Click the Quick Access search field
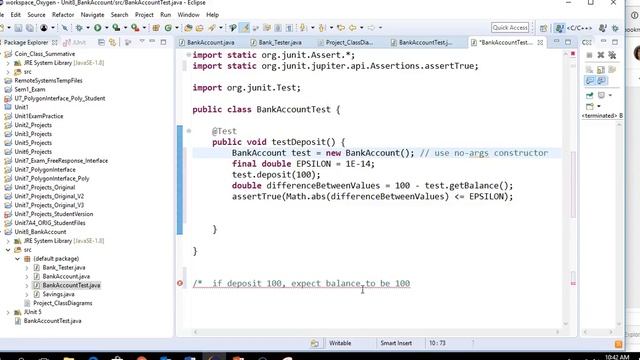 510,28
